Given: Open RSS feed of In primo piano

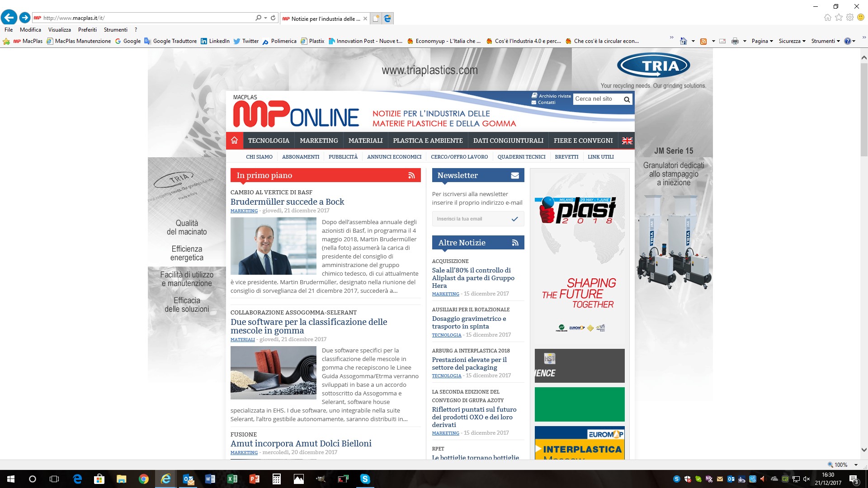Looking at the screenshot, I should [x=411, y=175].
